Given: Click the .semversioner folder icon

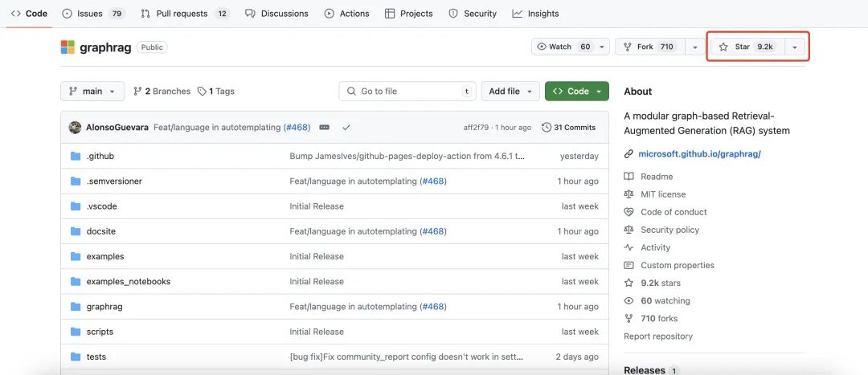Looking at the screenshot, I should [76, 181].
